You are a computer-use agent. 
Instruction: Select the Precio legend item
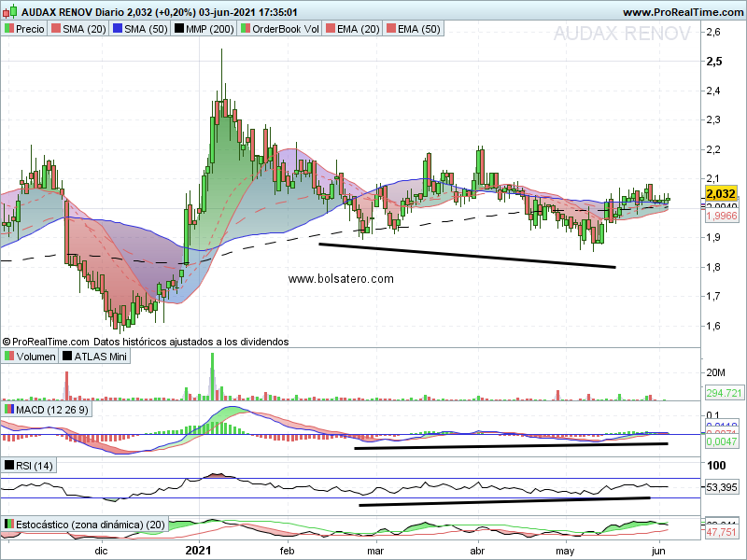(24, 29)
